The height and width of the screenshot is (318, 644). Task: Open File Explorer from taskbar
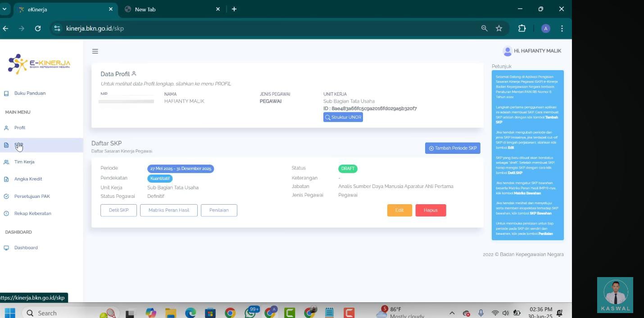coord(171,313)
